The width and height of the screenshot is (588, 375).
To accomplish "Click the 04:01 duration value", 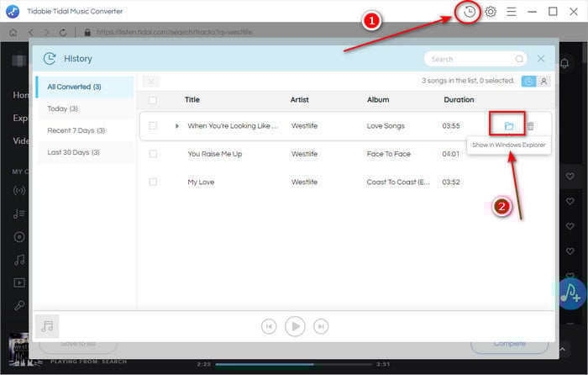I will [x=451, y=154].
